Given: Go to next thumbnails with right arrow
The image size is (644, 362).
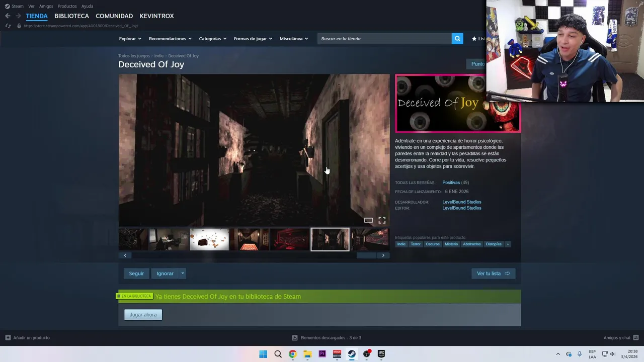Looking at the screenshot, I should click(x=383, y=255).
